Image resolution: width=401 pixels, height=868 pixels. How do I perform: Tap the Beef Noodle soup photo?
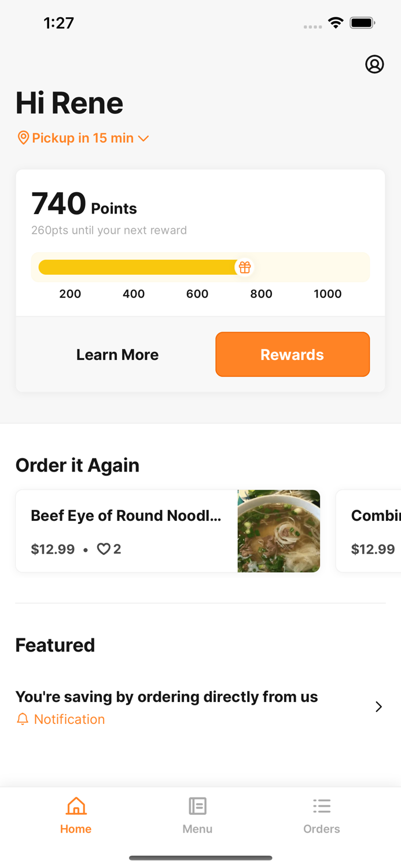coord(278,531)
